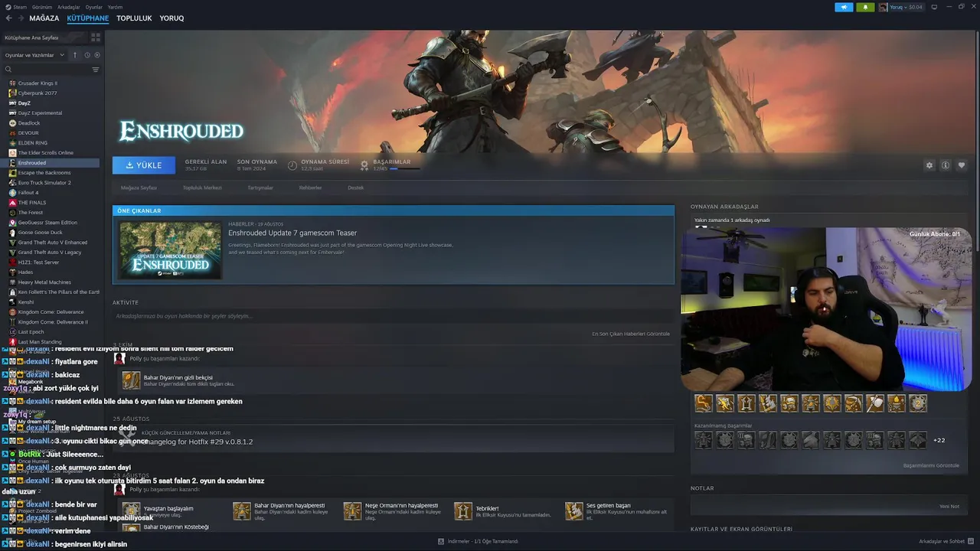Open the Enshrouded Update 7 gamescom Teaser news
The image size is (980, 551).
(292, 233)
